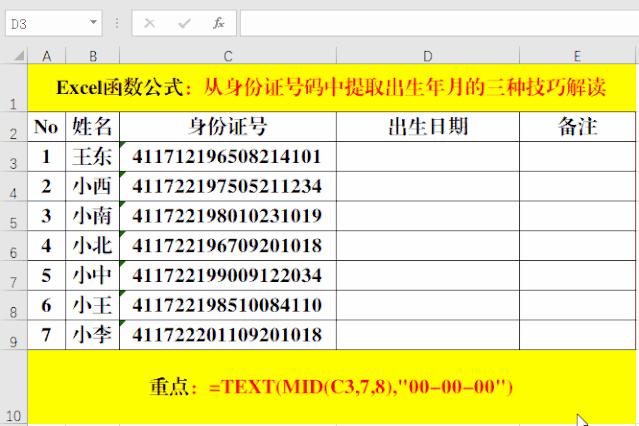Select row 10 header
Screen dimensions: 639x426
click(13, 387)
